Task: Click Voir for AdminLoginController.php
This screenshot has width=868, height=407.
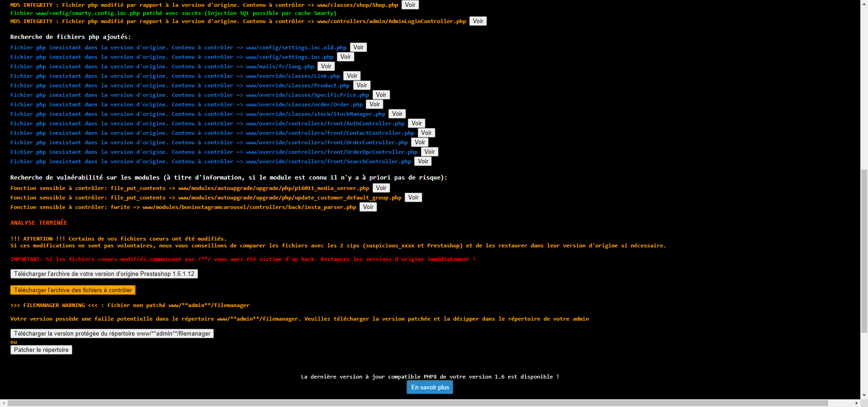Action: click(478, 21)
